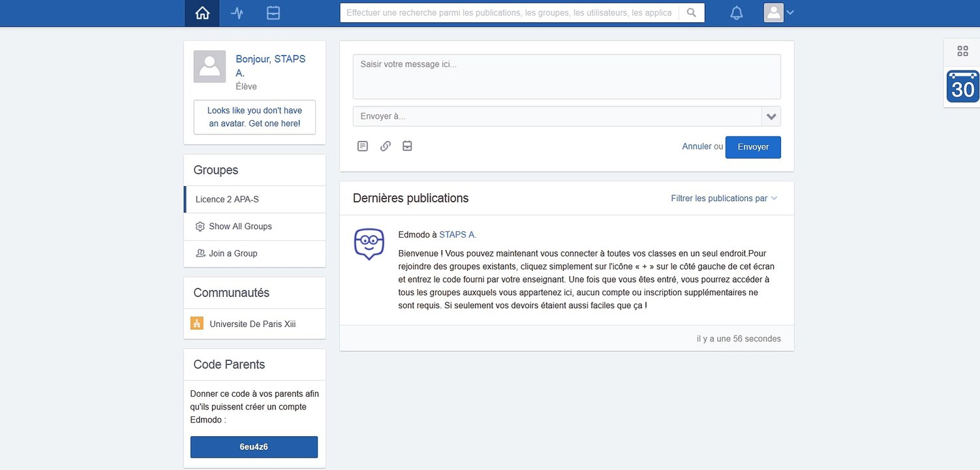Click the 'Saisir votre message ici' text box
980x470 pixels.
[x=566, y=76]
